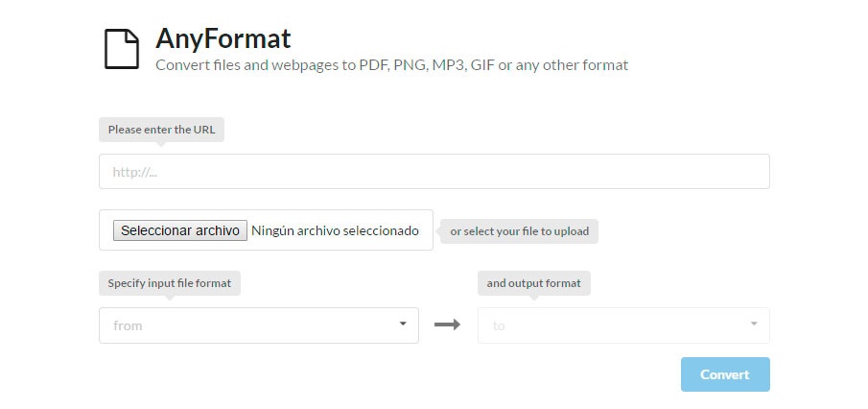Click the 'from' placeholder text

(x=128, y=325)
